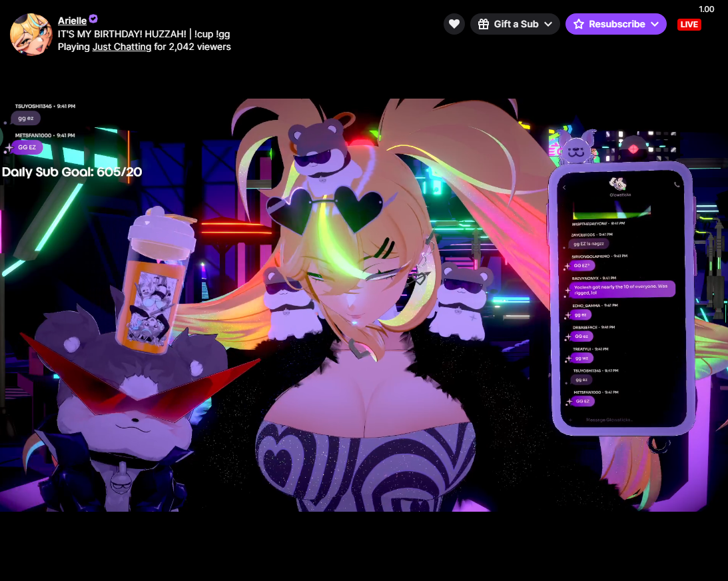Image resolution: width=728 pixels, height=581 pixels.
Task: Click the phone call icon in the phone overlay
Action: 677,185
